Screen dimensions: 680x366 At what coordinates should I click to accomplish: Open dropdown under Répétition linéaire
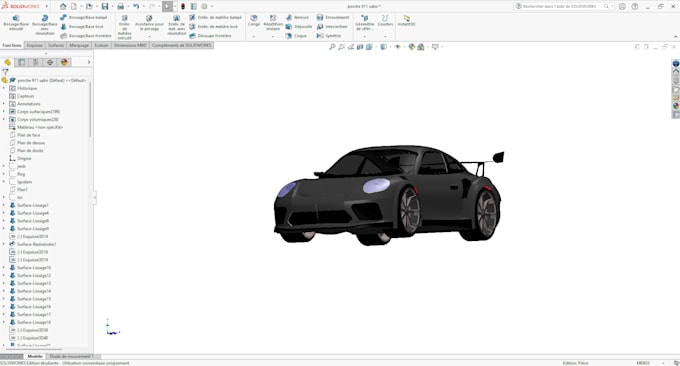pos(273,36)
